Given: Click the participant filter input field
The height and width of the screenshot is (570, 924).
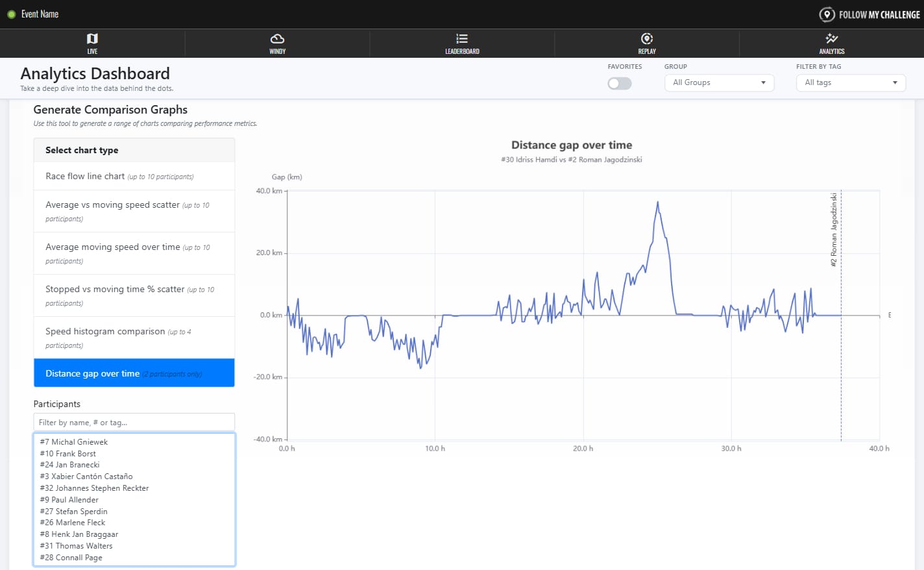Looking at the screenshot, I should pos(134,422).
